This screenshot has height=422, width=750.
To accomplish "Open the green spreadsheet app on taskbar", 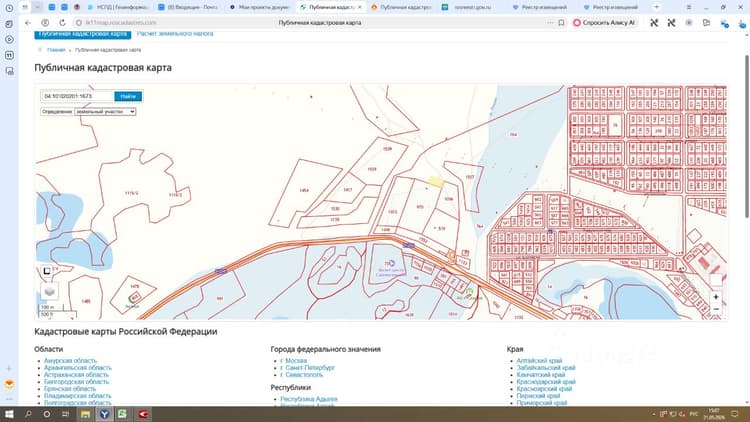I will pyautogui.click(x=122, y=414).
